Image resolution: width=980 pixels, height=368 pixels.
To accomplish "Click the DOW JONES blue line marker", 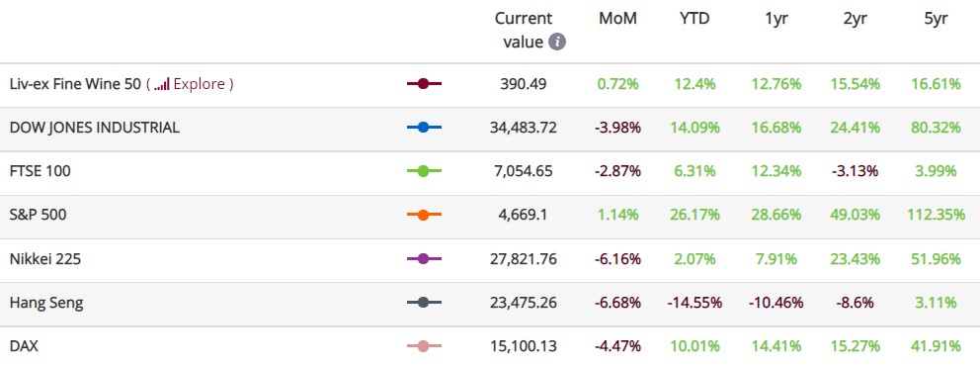I will click(x=424, y=128).
